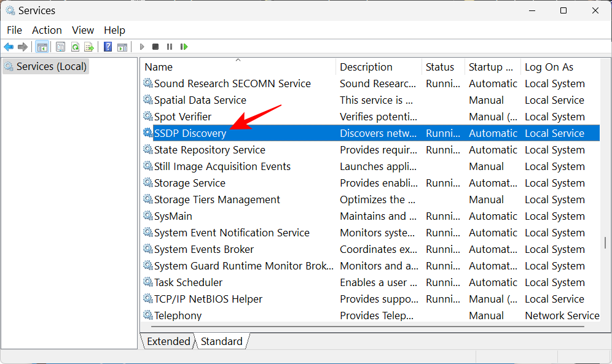Open the Action menu
Image resolution: width=612 pixels, height=364 pixels.
[x=47, y=29]
